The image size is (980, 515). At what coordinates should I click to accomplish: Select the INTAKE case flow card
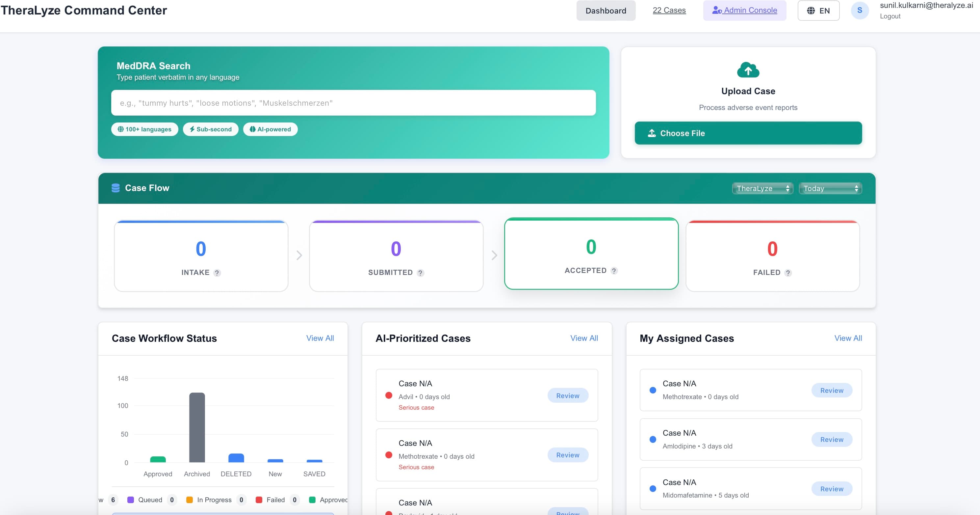coord(201,256)
